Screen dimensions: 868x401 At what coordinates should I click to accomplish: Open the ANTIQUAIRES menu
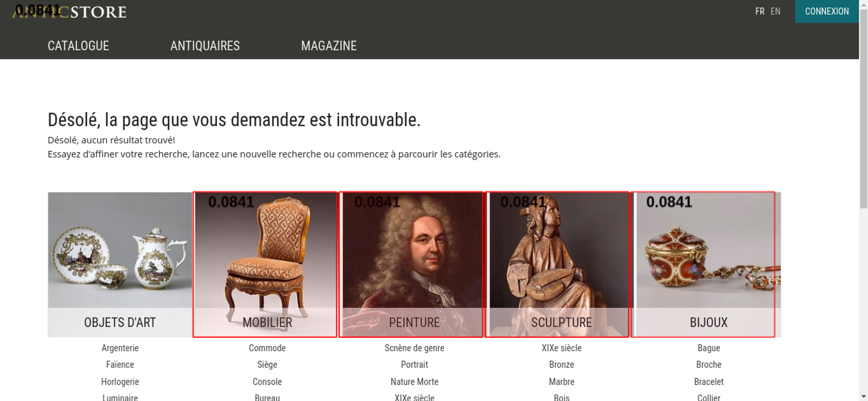(205, 46)
